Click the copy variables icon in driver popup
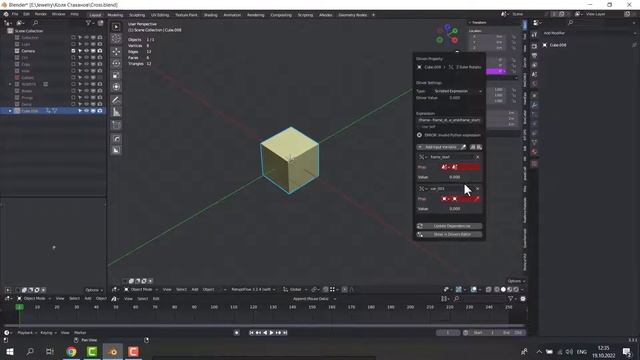The width and height of the screenshot is (640, 360). click(x=473, y=147)
